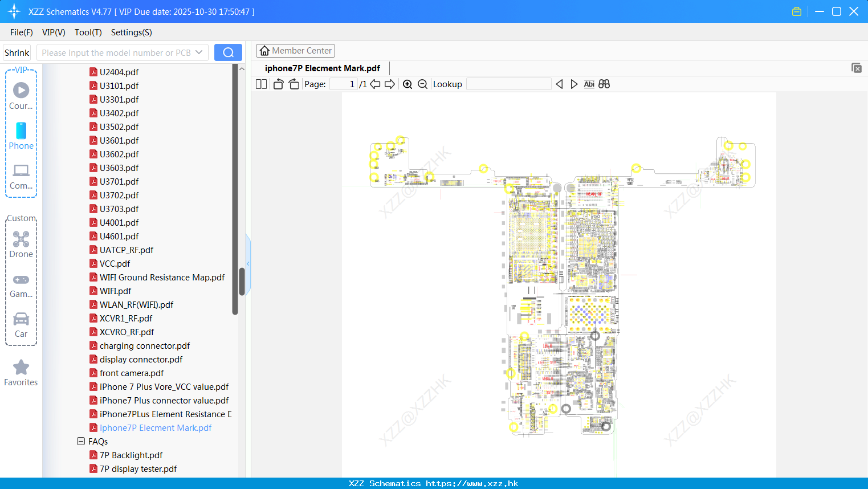Image resolution: width=868 pixels, height=489 pixels.
Task: Click the home icon in Member Center
Action: [264, 51]
